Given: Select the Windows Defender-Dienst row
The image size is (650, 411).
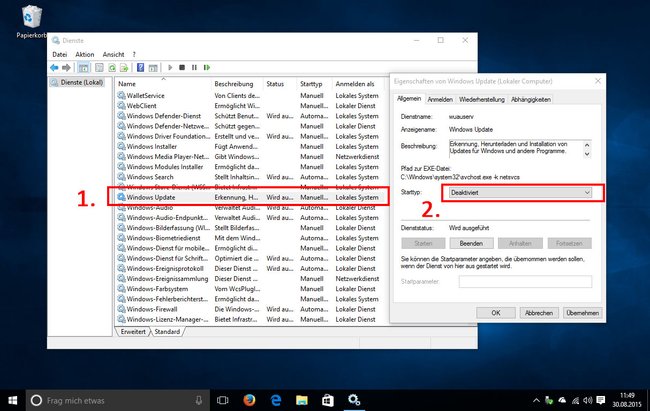Looking at the screenshot, I should pos(248,116).
